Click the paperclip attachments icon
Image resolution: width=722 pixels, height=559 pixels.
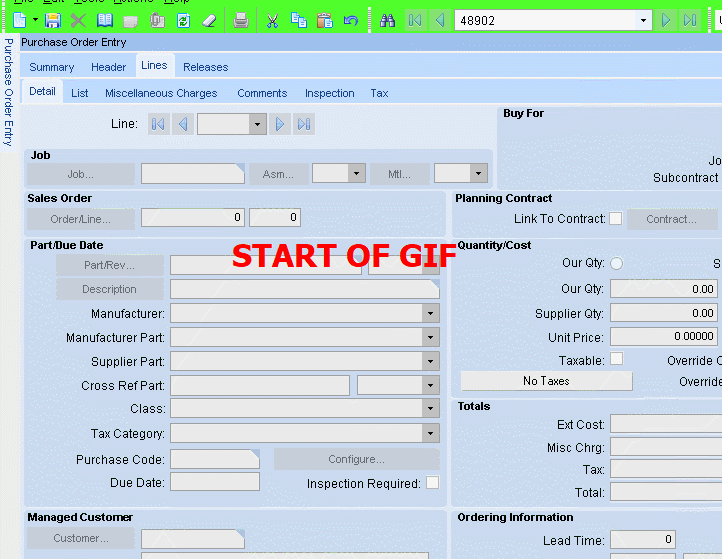(157, 20)
